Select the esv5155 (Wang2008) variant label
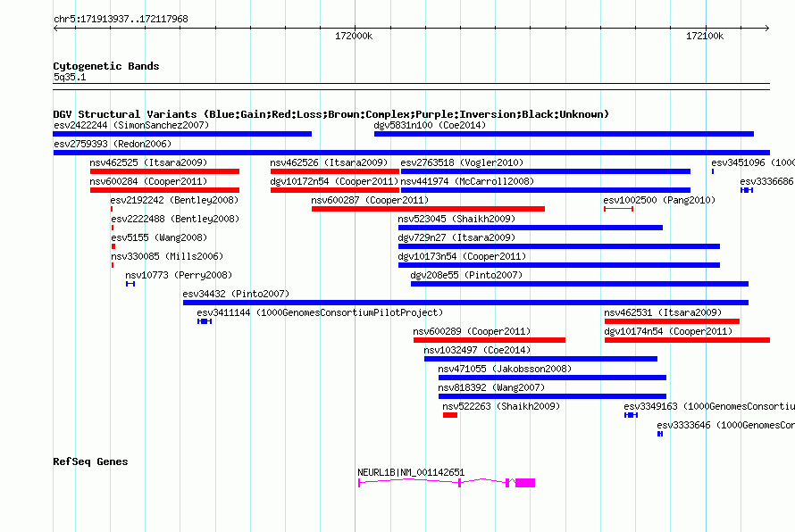Image resolution: width=795 pixels, height=532 pixels. tap(159, 237)
